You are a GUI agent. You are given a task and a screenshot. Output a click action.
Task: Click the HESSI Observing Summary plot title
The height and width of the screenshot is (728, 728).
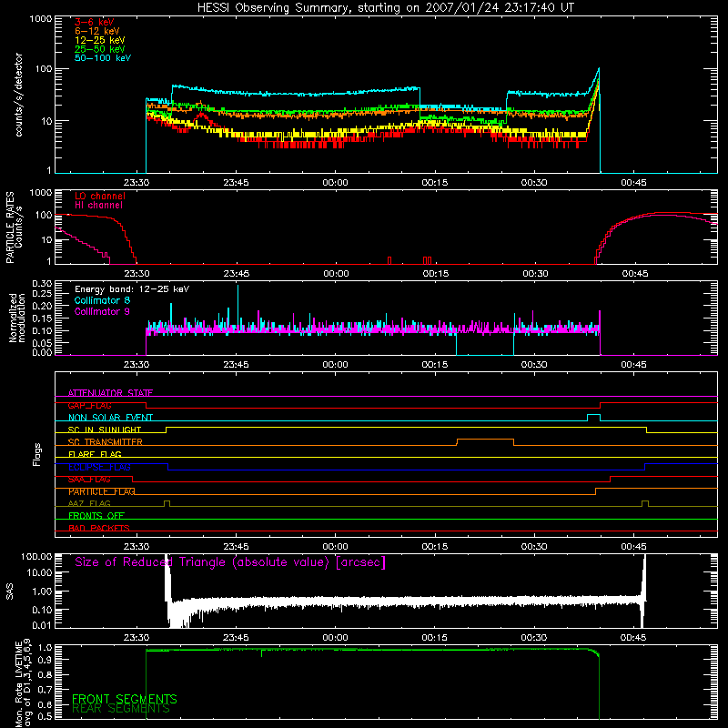385,8
